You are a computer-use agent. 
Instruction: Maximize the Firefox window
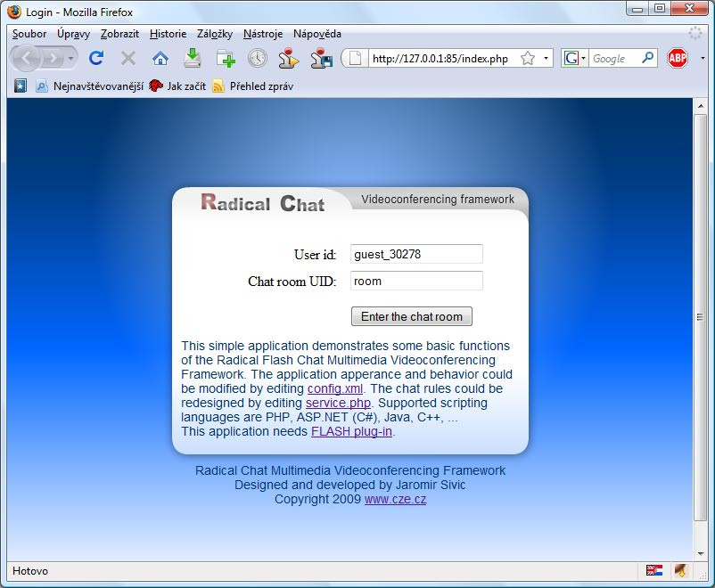tap(660, 8)
